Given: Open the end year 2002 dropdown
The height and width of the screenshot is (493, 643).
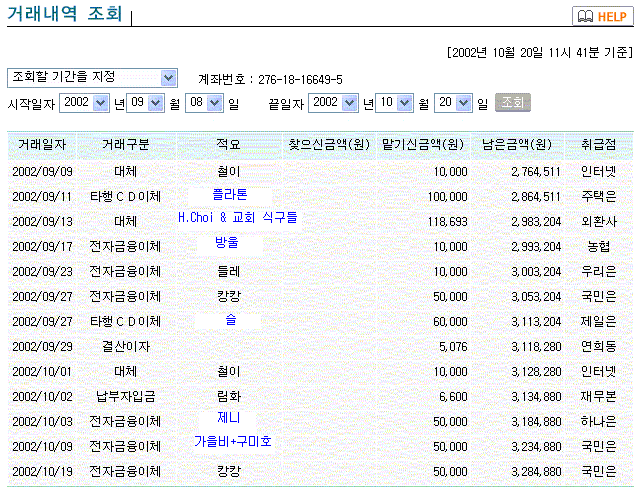Looking at the screenshot, I should click(334, 103).
